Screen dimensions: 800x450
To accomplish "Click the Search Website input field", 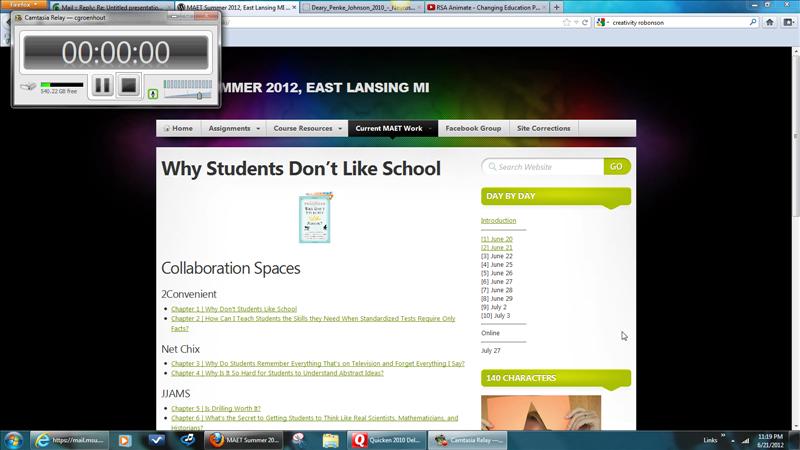I will pyautogui.click(x=542, y=167).
